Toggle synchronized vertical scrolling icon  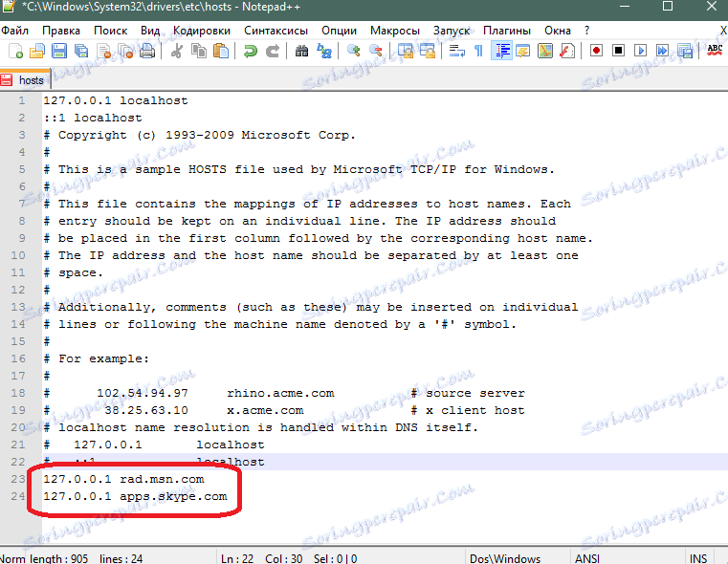tap(406, 51)
